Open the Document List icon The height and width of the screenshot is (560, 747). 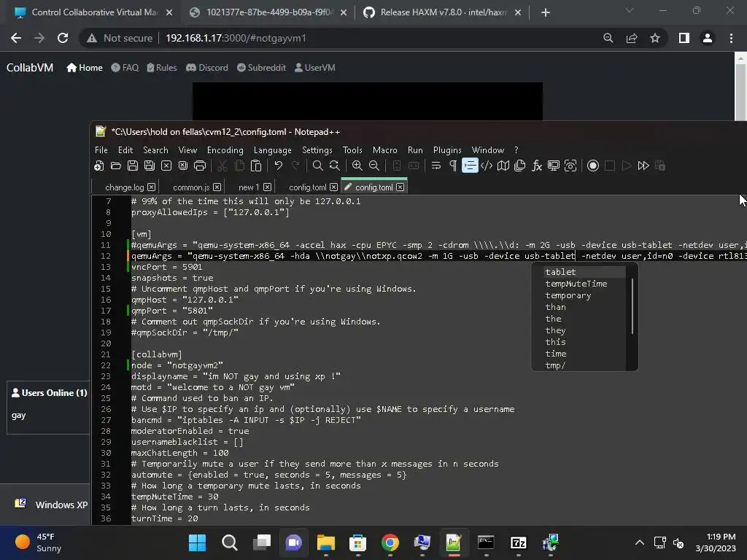pyautogui.click(x=519, y=166)
